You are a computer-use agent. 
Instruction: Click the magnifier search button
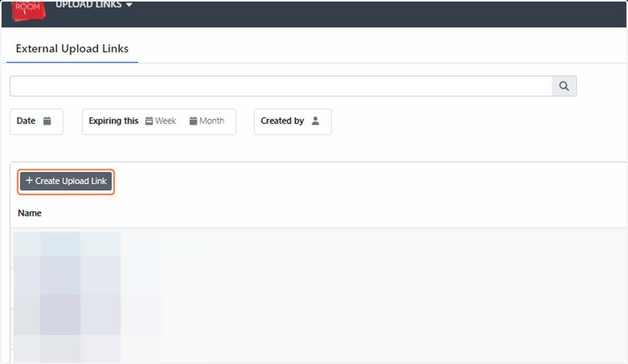tap(564, 86)
